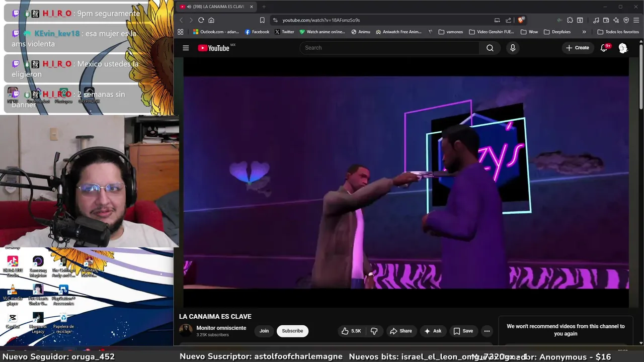
Task: Open Papelera de reciclaje desktop icon
Action: coord(63,323)
